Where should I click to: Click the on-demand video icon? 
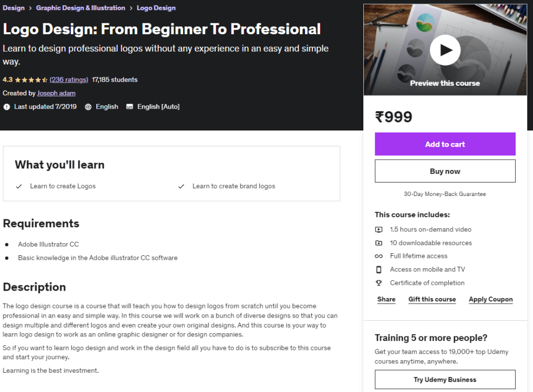point(378,229)
